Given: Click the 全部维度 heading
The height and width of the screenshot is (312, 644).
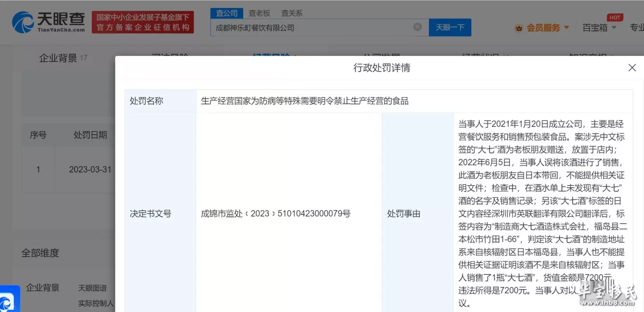Looking at the screenshot, I should coord(40,253).
